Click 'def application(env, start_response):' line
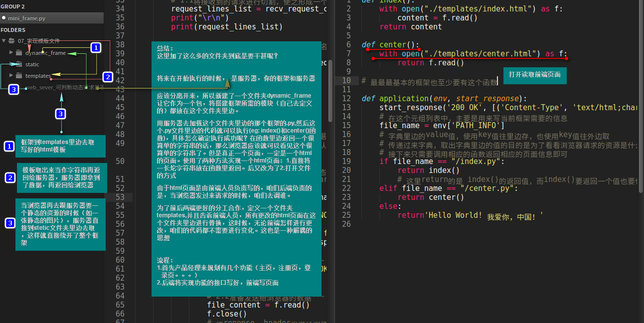The image size is (644, 323). pos(444,99)
